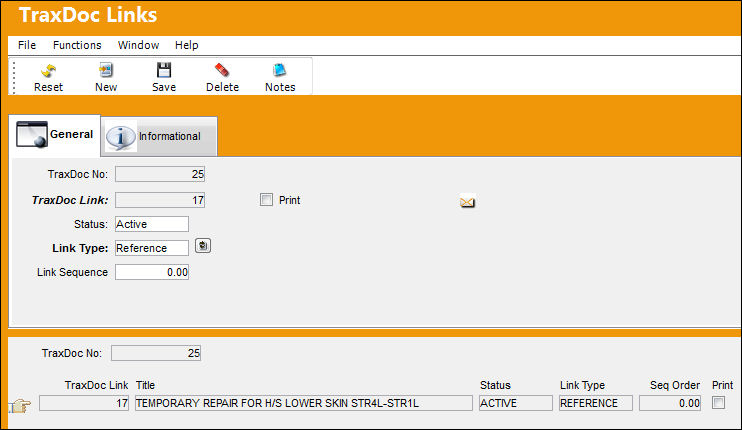
Task: Switch to the General tab
Action: [55, 135]
